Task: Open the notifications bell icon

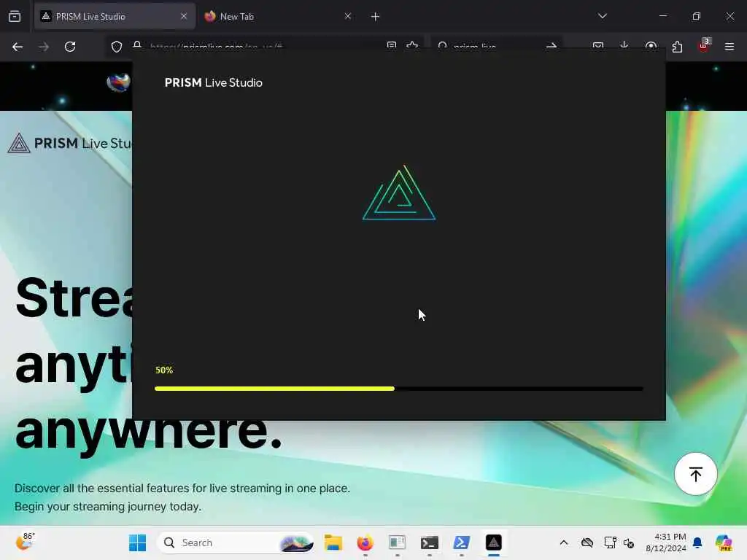Action: 697,542
